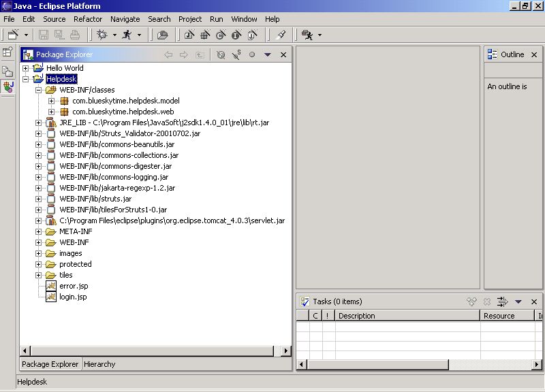545x392 pixels.
Task: Select WEB-INF/lib/struts.jar entry
Action: tap(95, 199)
